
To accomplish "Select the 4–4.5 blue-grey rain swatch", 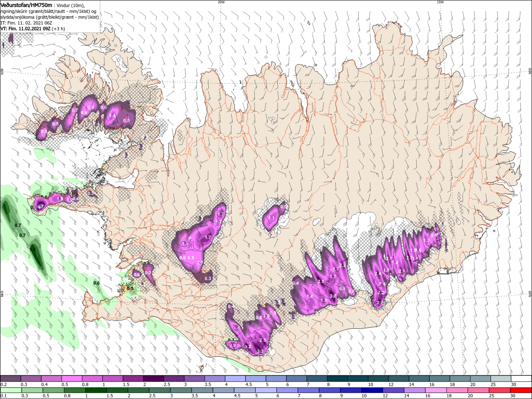I will coord(223,390).
